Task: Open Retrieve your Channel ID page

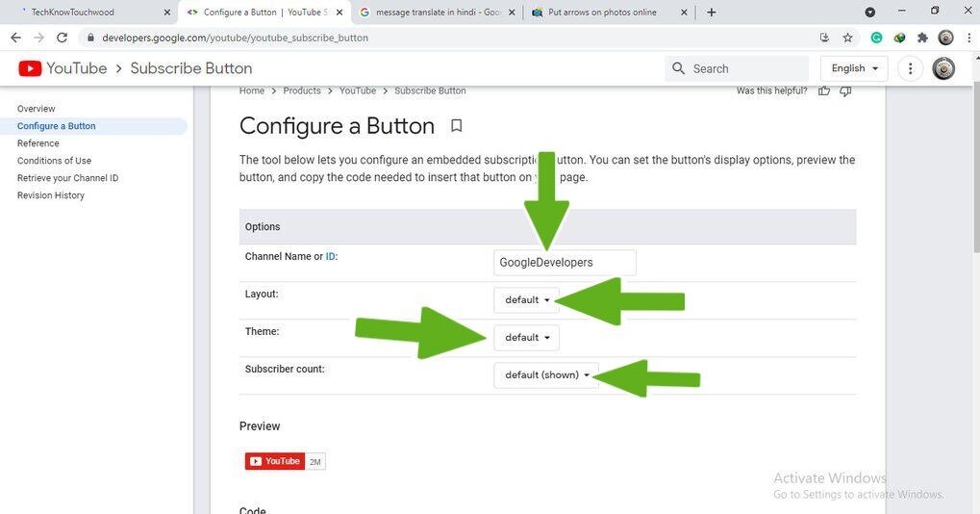Action: pyautogui.click(x=67, y=178)
